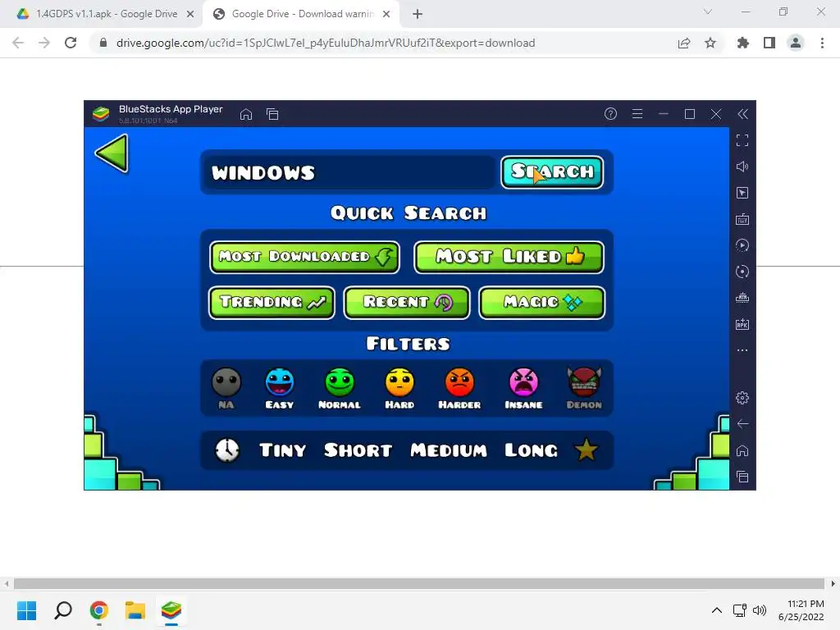The width and height of the screenshot is (840, 630).
Task: Toggle Easy difficulty filter
Action: (x=280, y=388)
